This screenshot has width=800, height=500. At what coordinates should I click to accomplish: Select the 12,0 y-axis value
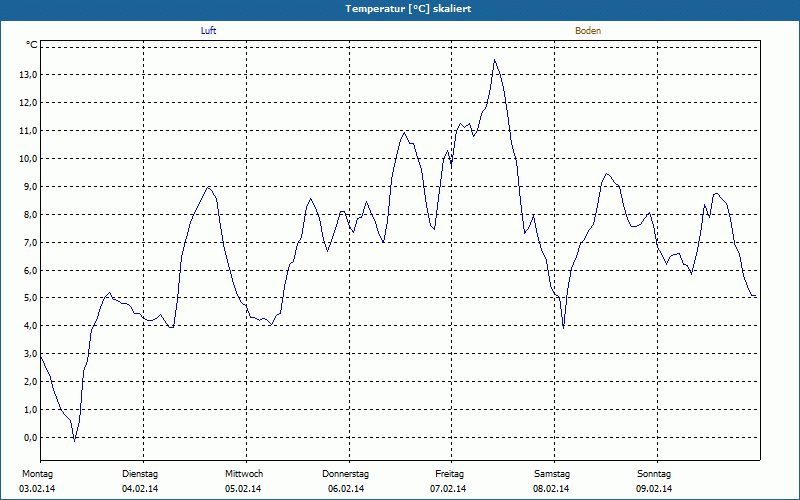click(28, 103)
